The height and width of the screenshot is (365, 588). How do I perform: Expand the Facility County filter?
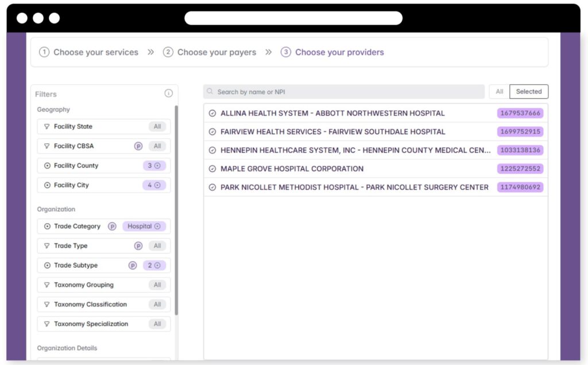tap(104, 166)
